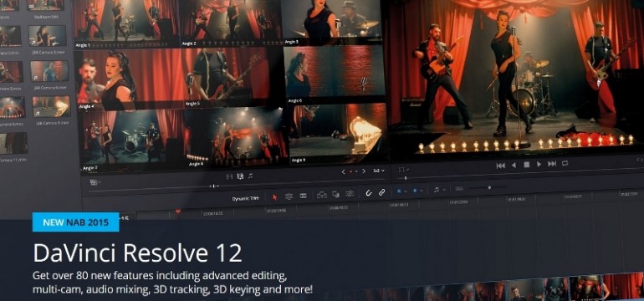The height and width of the screenshot is (301, 644).
Task: Click the NEW NAB 2015 badge
Action: (x=75, y=222)
